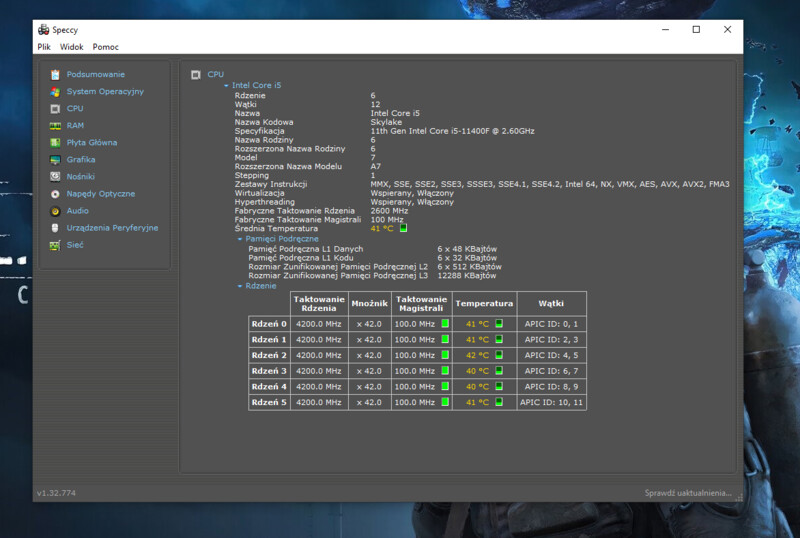This screenshot has height=538, width=800.
Task: Click the Napędy Optyczne disc icon
Action: click(x=56, y=194)
